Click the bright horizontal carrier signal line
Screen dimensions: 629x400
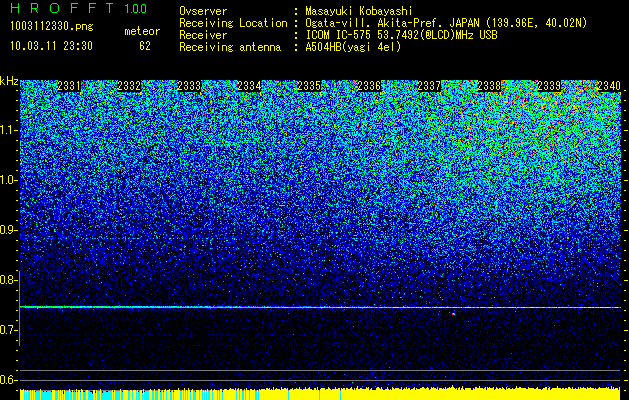click(x=320, y=307)
